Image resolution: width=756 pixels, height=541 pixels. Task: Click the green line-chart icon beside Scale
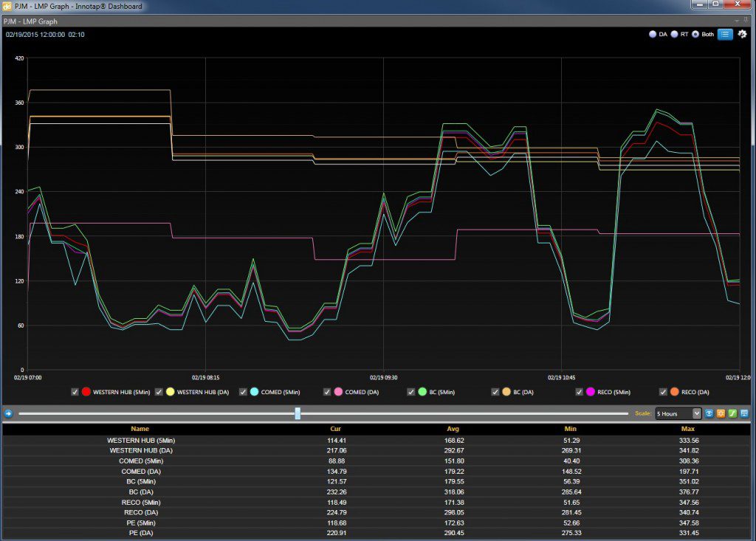click(x=732, y=413)
